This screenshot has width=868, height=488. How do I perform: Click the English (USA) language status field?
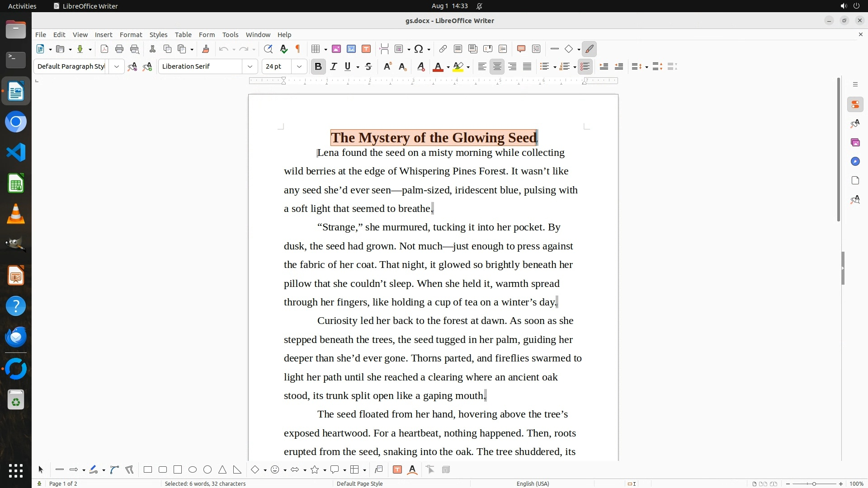533,483
